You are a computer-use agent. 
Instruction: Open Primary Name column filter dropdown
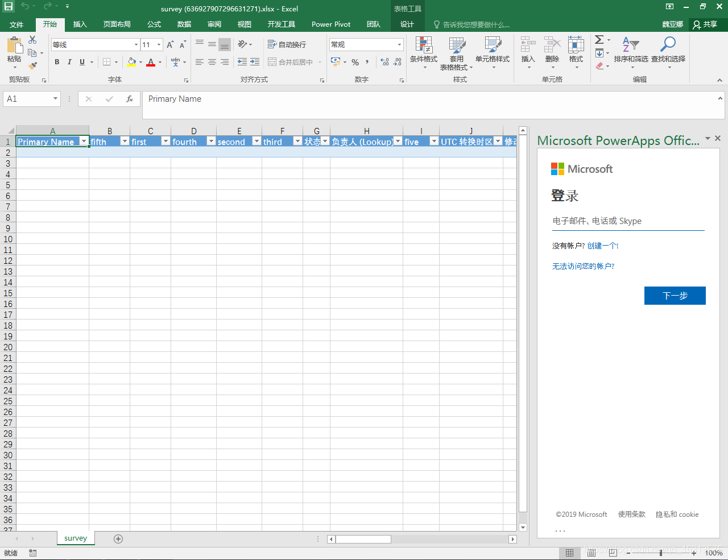(84, 142)
